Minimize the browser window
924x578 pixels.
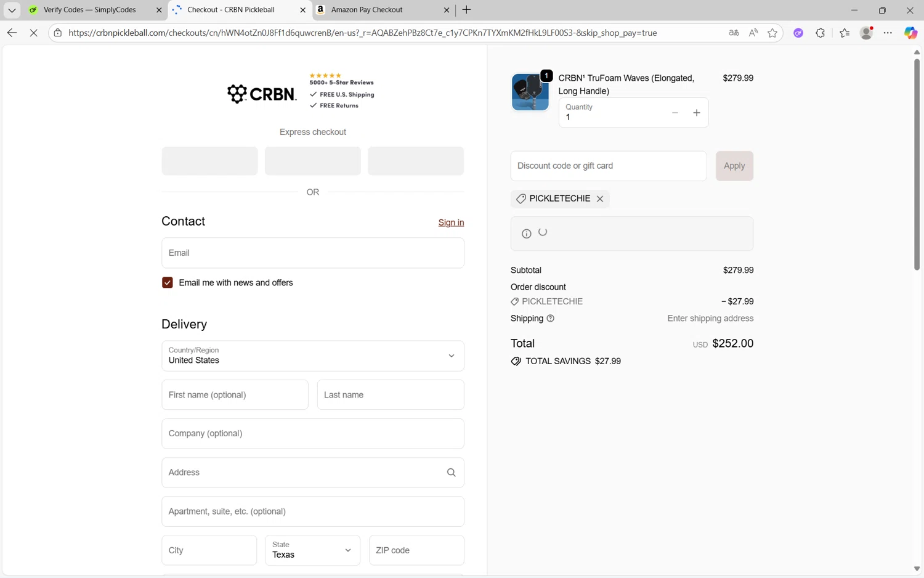pyautogui.click(x=854, y=10)
